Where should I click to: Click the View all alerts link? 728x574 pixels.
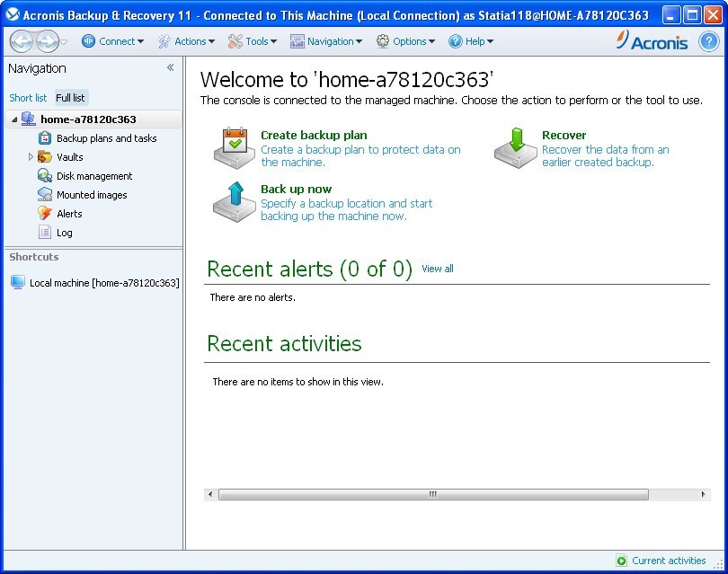tap(436, 269)
